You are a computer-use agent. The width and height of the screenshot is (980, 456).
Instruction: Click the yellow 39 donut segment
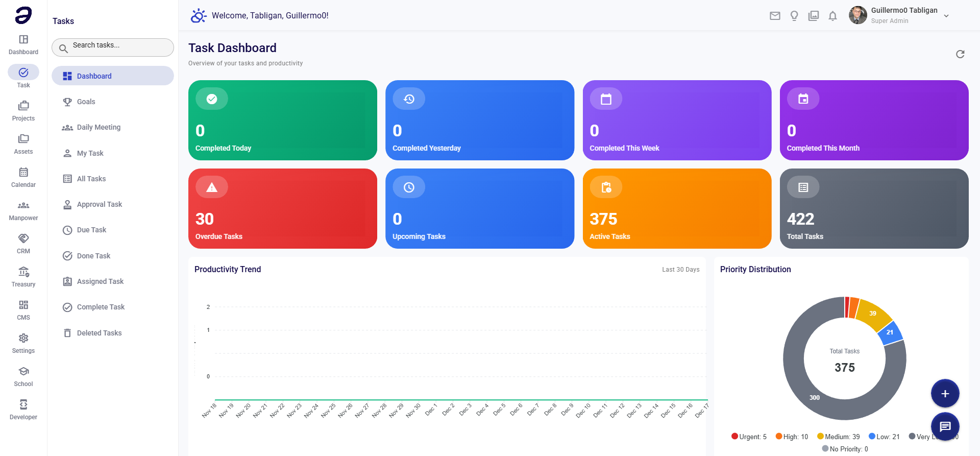point(873,313)
